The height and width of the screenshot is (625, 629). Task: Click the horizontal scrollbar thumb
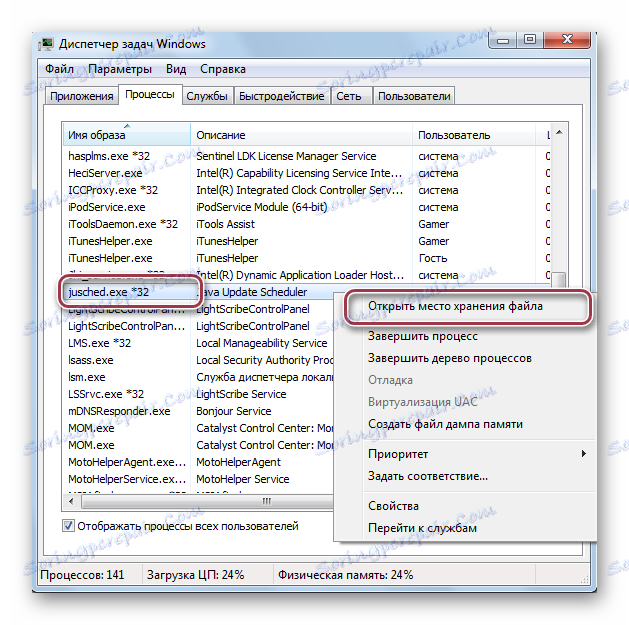click(x=207, y=501)
